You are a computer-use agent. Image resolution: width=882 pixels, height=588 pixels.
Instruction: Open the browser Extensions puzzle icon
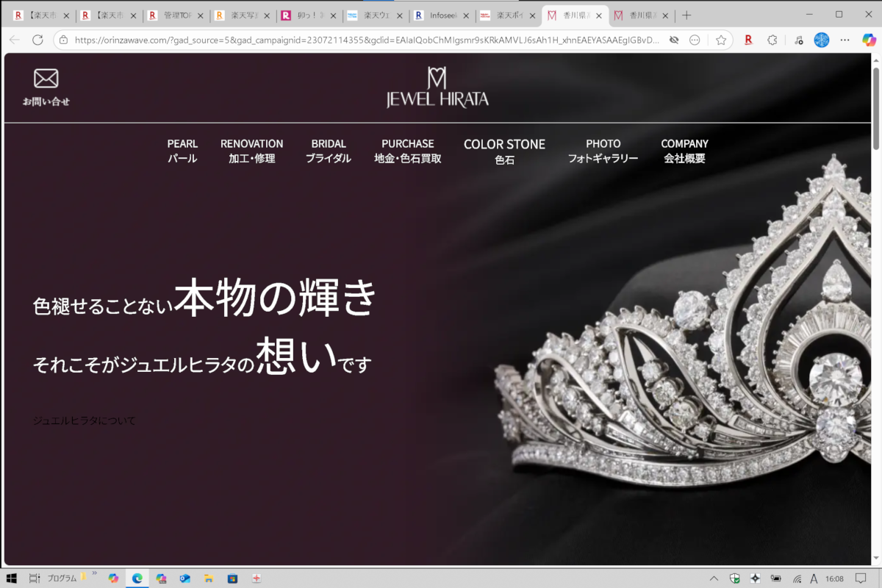coord(772,40)
